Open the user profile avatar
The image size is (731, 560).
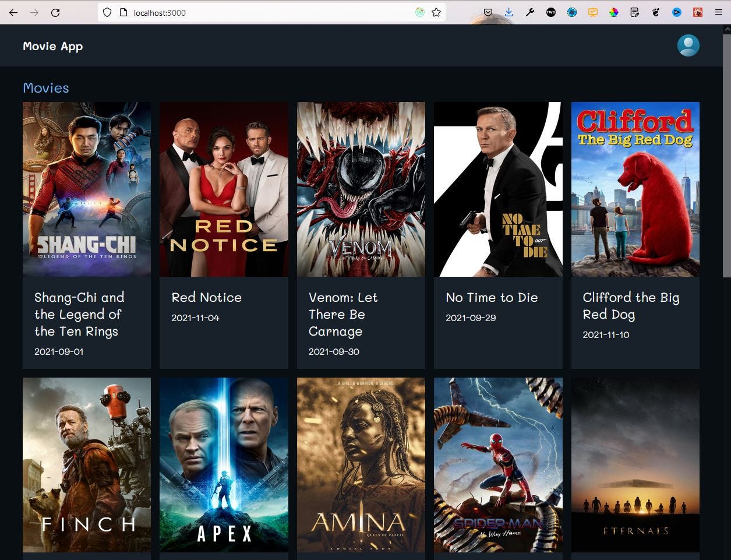tap(688, 45)
